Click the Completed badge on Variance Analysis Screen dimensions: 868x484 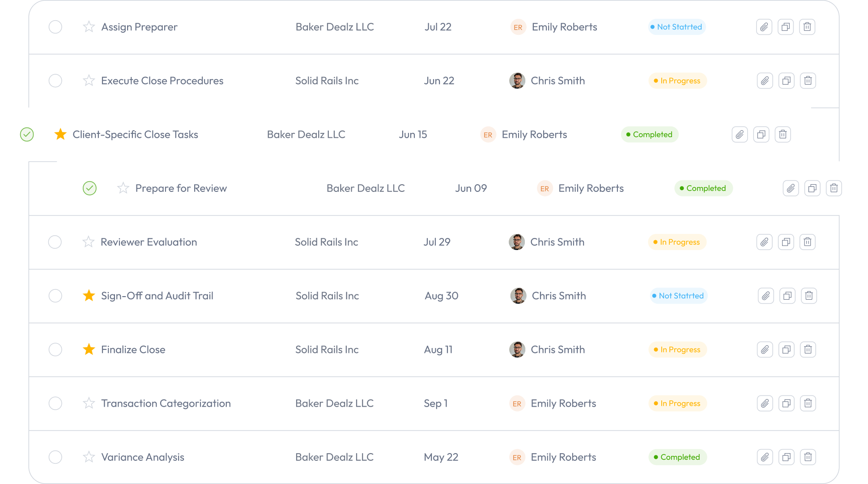pos(677,457)
